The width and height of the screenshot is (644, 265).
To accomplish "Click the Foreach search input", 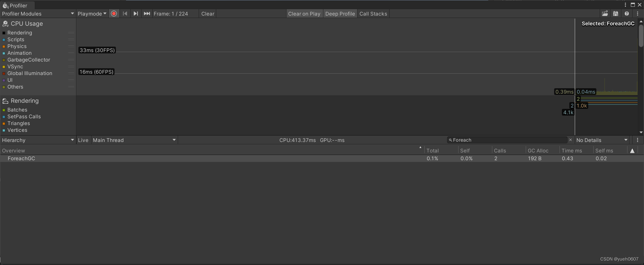I will pos(507,140).
